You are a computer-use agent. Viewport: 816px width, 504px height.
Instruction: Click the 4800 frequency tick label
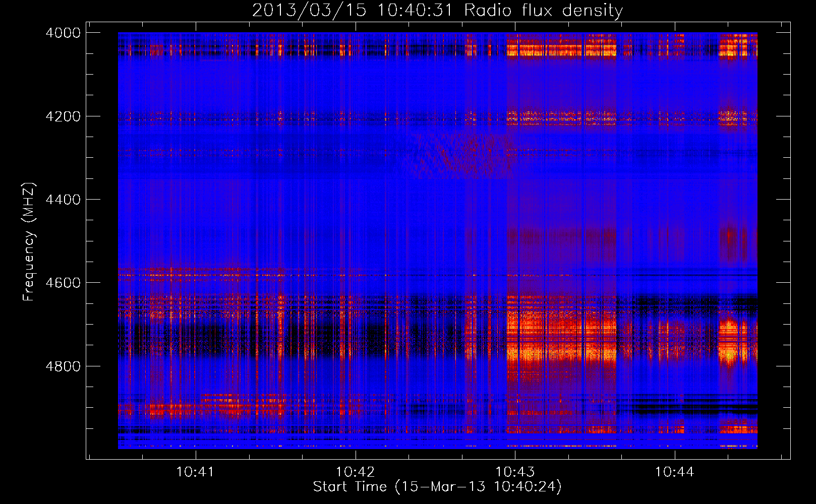click(x=63, y=366)
